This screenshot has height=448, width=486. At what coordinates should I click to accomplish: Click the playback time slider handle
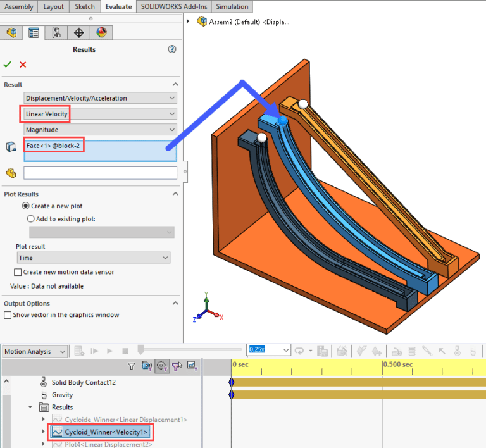coord(140,349)
